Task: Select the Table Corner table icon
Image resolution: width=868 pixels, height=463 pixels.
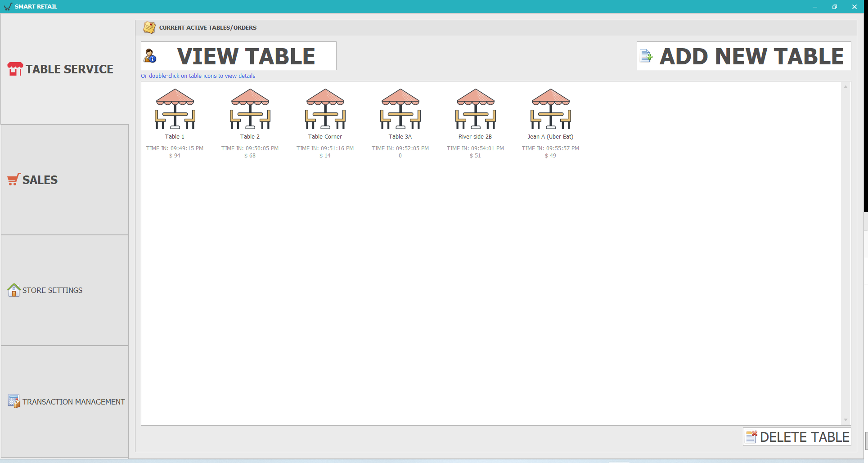Action: click(325, 109)
